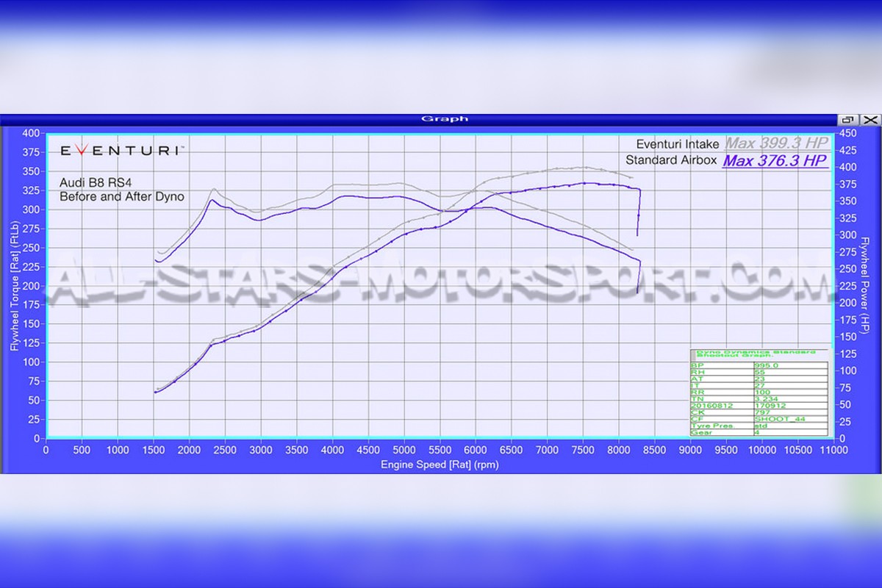The height and width of the screenshot is (588, 882).
Task: Select the Eventuri Intake legend label
Action: click(x=676, y=144)
